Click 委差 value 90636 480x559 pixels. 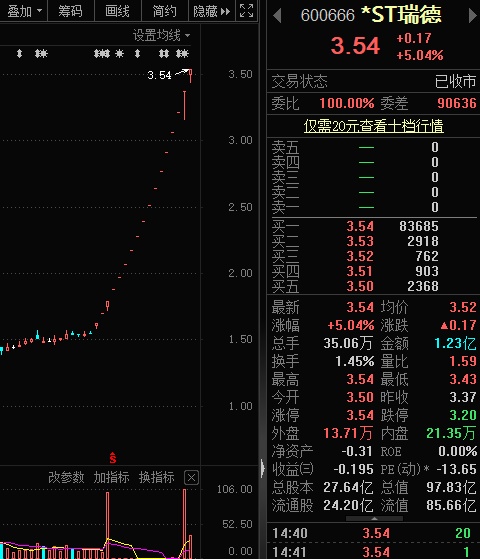pos(457,103)
